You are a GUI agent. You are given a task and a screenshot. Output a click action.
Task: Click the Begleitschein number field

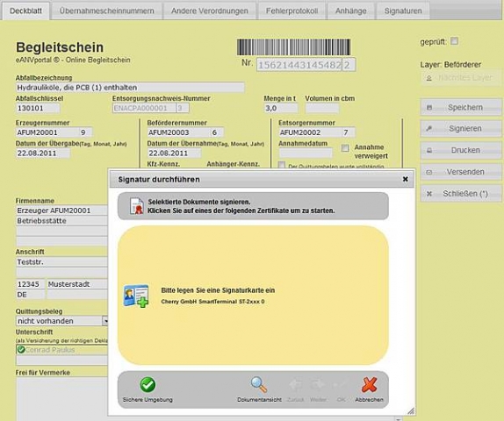point(299,65)
